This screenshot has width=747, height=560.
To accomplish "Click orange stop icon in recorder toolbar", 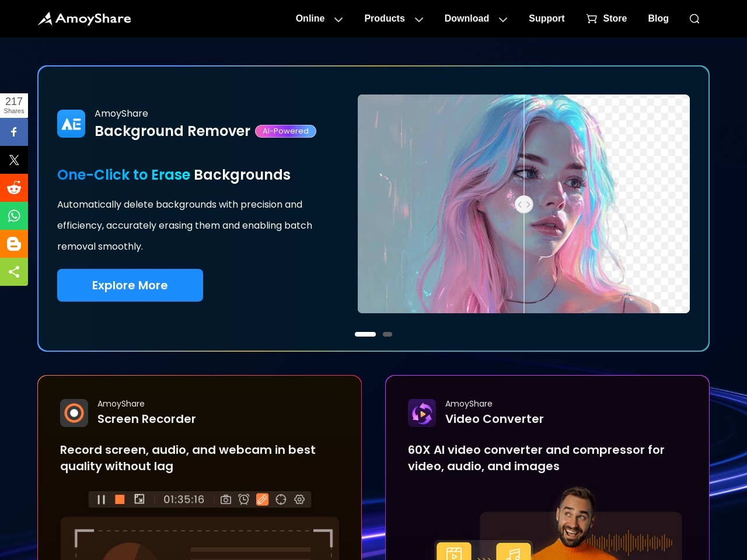I will tap(120, 499).
